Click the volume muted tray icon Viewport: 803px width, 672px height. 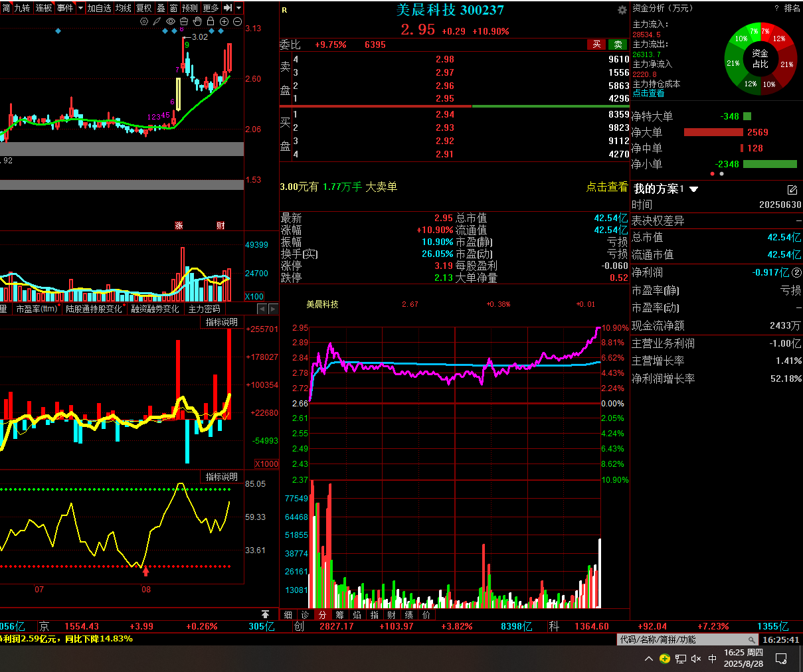pos(696,659)
